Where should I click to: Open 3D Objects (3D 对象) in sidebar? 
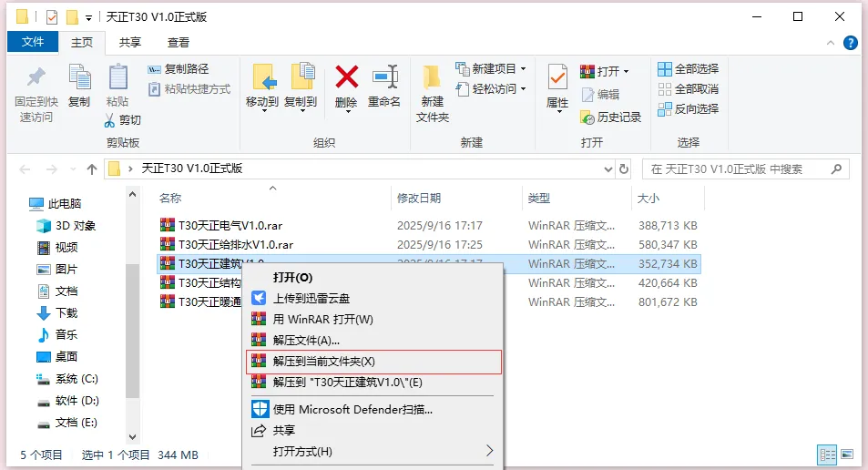click(x=66, y=226)
